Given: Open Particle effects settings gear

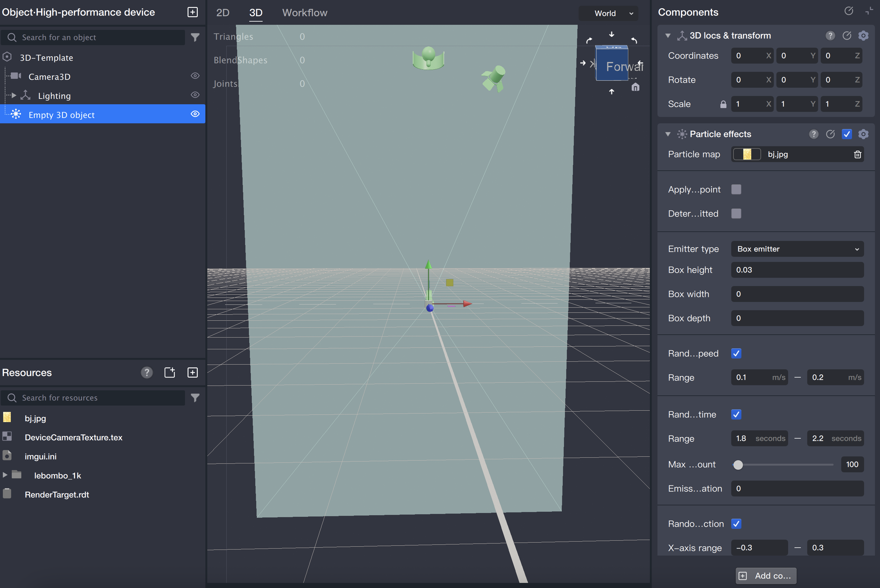Looking at the screenshot, I should pyautogui.click(x=863, y=134).
